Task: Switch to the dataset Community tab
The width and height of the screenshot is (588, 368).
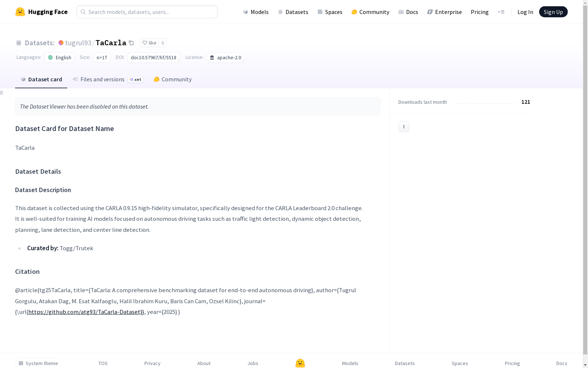Action: [173, 79]
